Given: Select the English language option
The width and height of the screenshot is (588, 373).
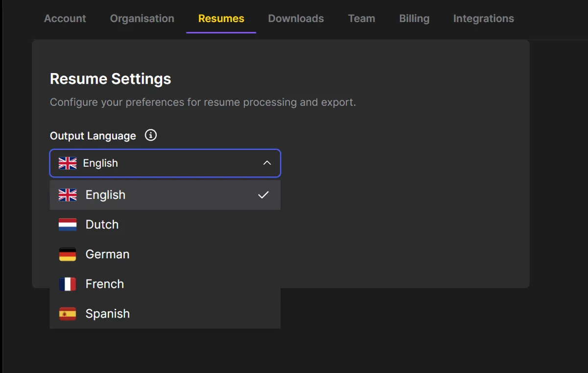Looking at the screenshot, I should [x=105, y=195].
